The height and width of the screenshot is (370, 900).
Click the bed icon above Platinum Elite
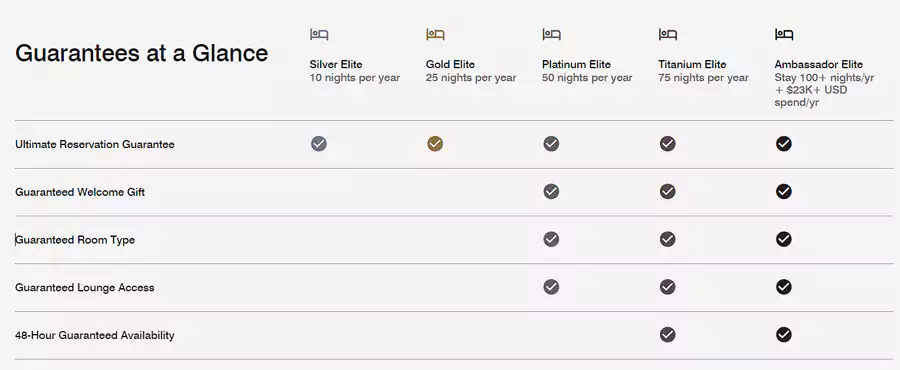pos(551,34)
